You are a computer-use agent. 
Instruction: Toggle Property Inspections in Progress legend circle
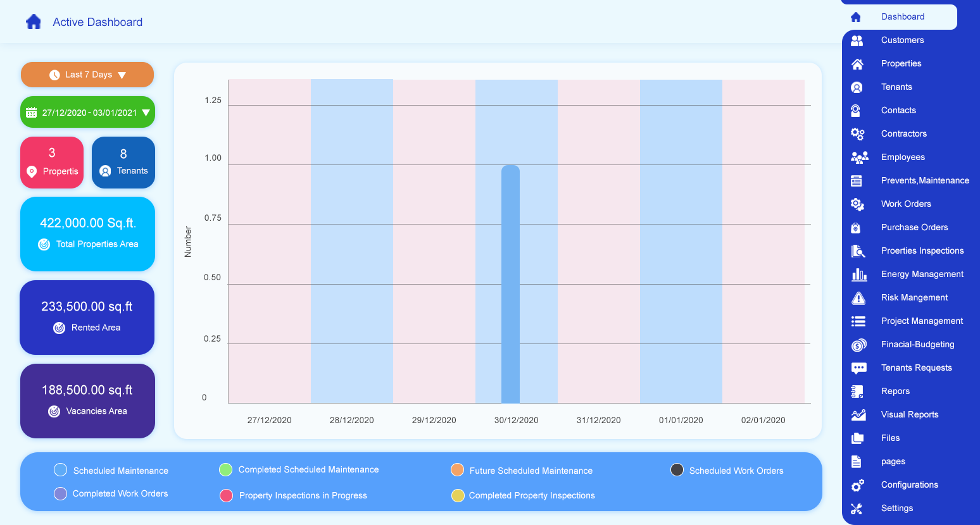[227, 495]
